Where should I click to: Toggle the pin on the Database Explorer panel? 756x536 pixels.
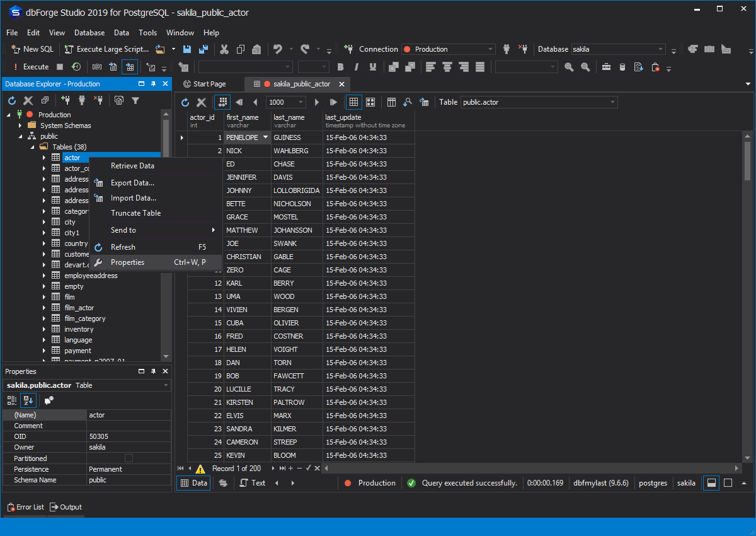[153, 83]
